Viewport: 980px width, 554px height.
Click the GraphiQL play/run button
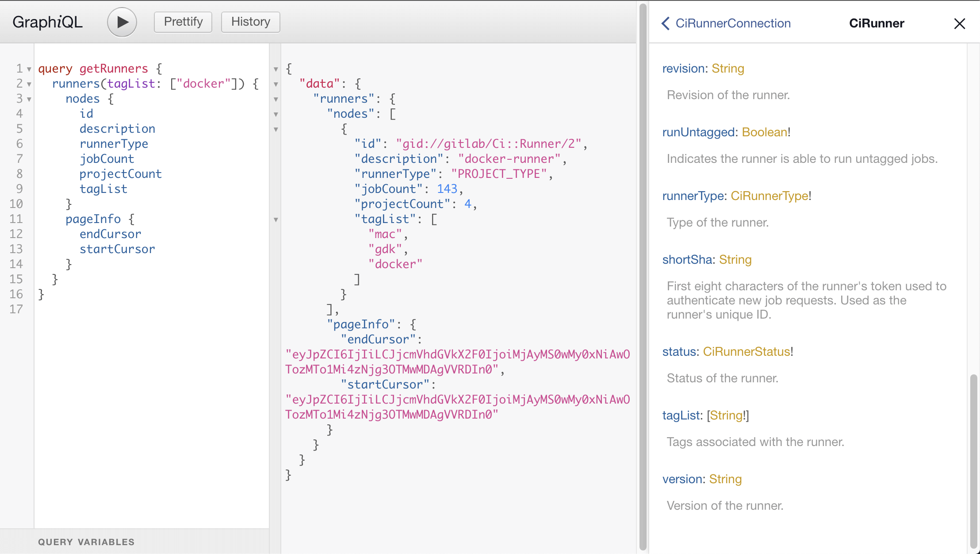tap(122, 22)
